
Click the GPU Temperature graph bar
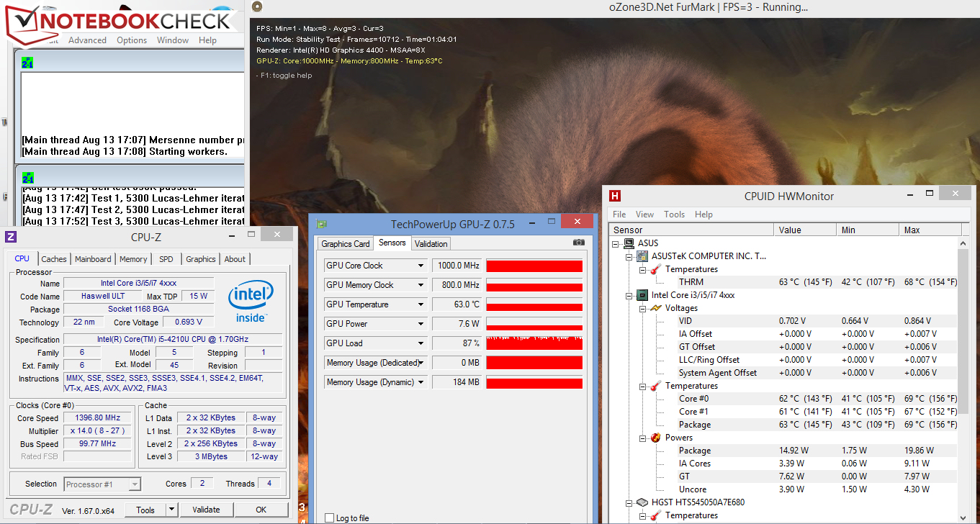pyautogui.click(x=534, y=304)
